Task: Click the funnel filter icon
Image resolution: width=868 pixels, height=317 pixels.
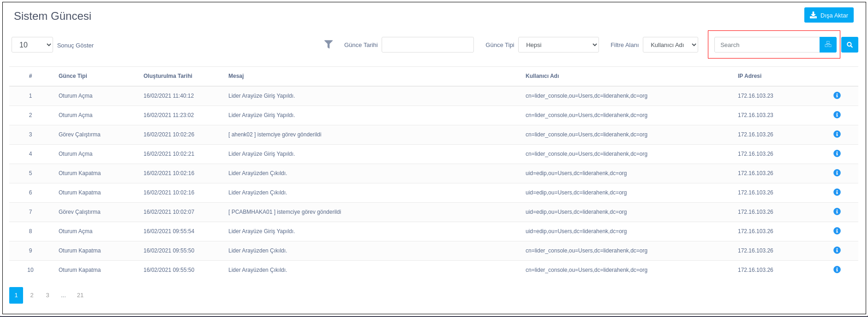Action: (x=328, y=44)
